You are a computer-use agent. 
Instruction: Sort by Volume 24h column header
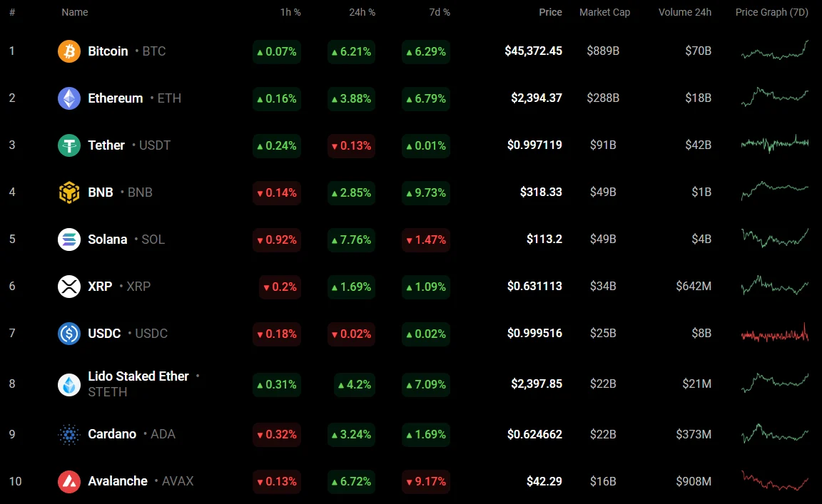point(684,12)
